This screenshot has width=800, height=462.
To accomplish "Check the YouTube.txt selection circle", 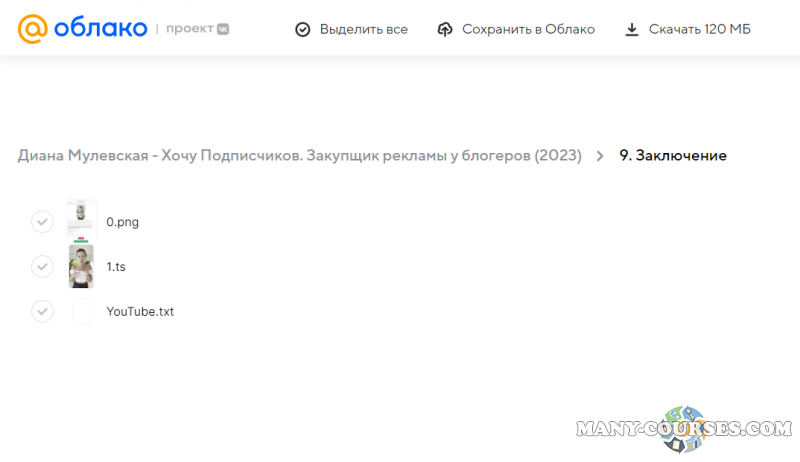I will coord(42,311).
